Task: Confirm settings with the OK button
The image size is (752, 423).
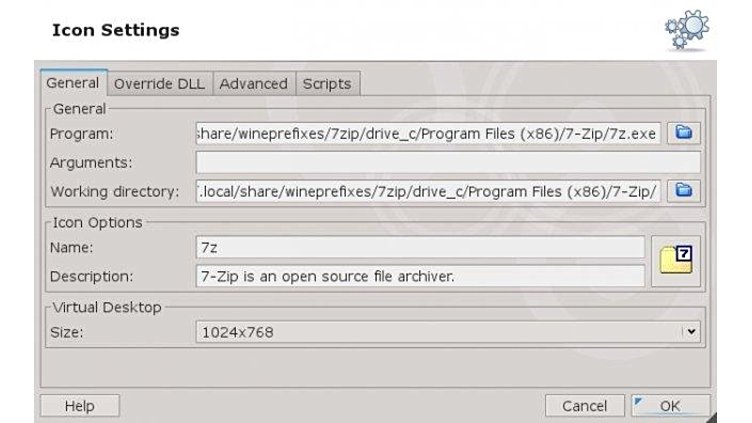Action: coord(669,406)
